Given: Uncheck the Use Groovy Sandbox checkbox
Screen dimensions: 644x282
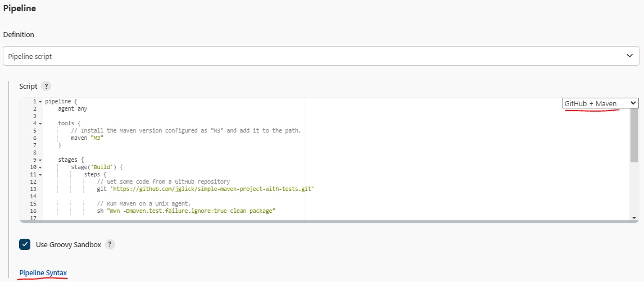Looking at the screenshot, I should point(25,245).
